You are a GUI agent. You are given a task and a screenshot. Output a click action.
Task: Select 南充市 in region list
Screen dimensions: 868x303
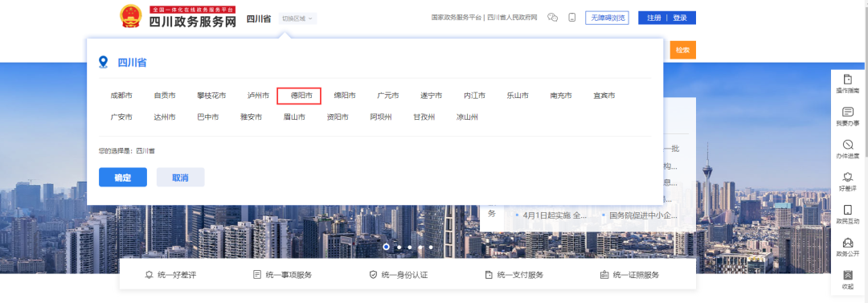click(561, 96)
